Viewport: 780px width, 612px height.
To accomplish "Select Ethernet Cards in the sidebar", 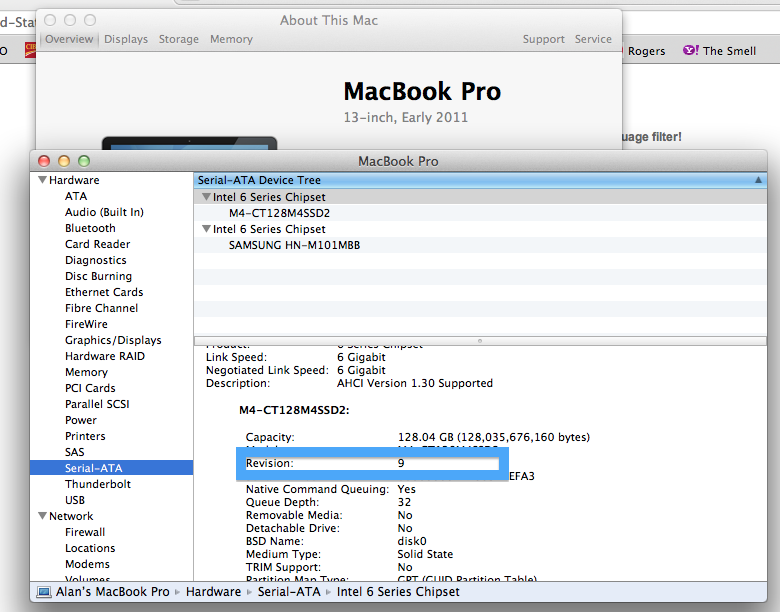I will (104, 292).
